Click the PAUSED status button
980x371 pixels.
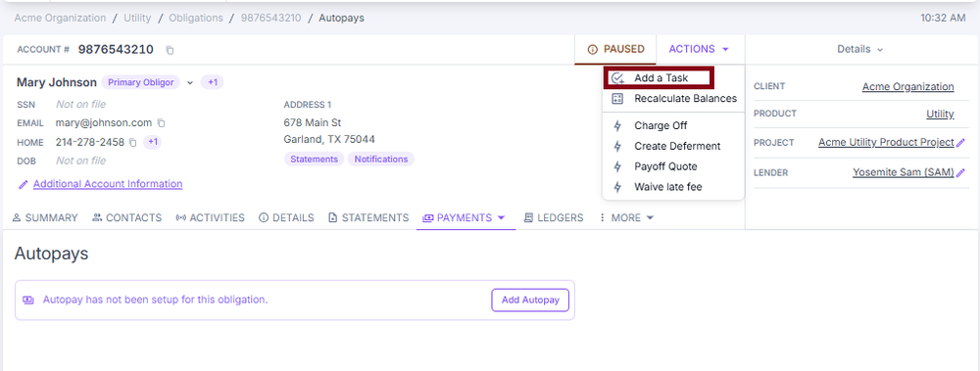[615, 49]
